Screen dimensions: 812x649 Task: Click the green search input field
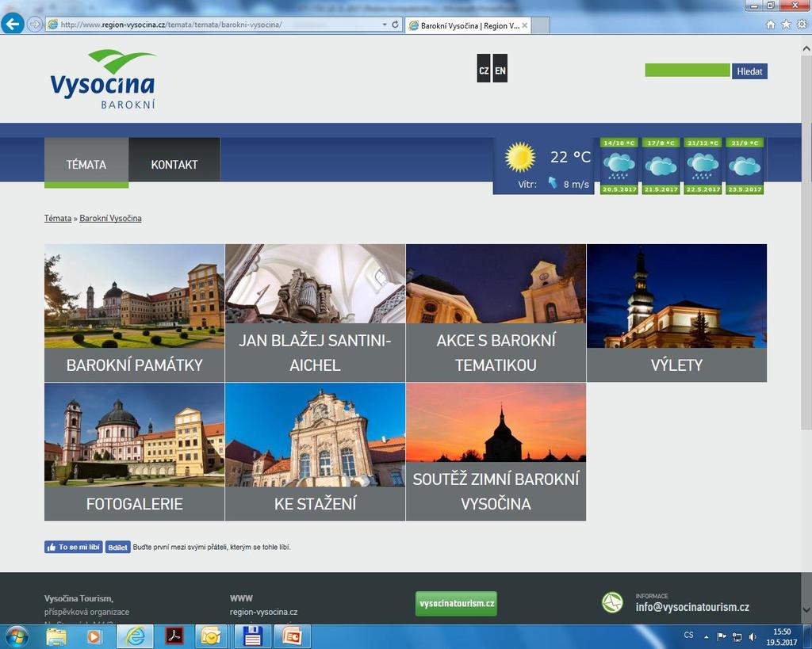[x=688, y=71]
